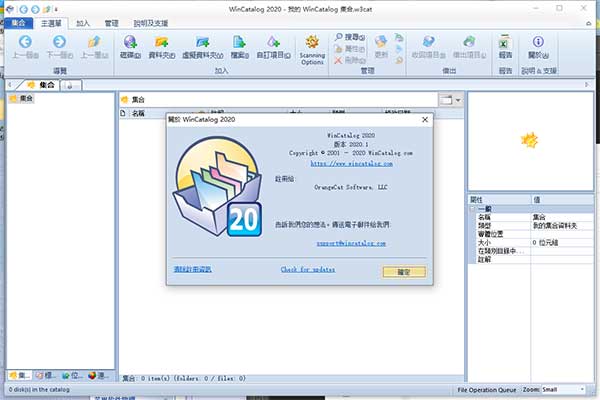Click the WinCatalog 20 logo in About dialog
The height and width of the screenshot is (400, 600).
point(217,186)
